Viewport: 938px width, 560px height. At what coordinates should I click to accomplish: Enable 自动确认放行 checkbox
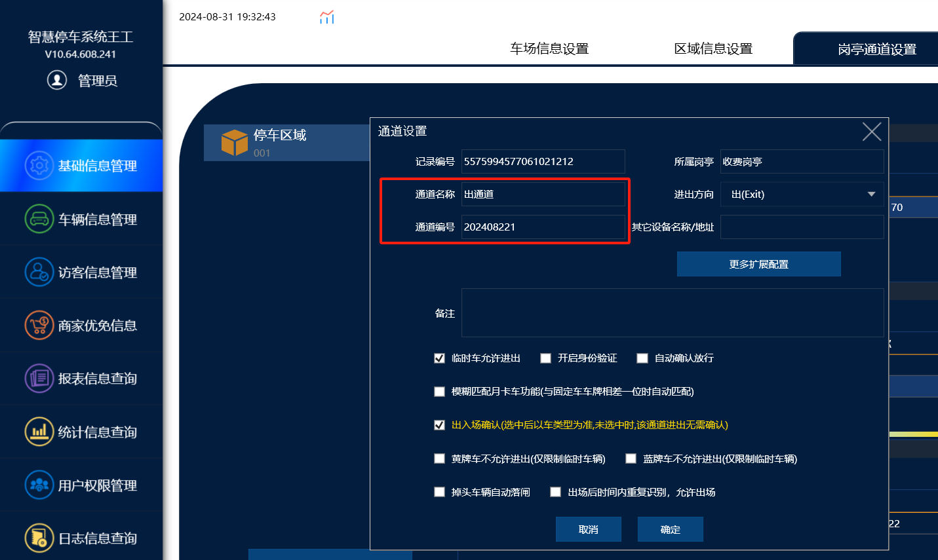tap(642, 358)
